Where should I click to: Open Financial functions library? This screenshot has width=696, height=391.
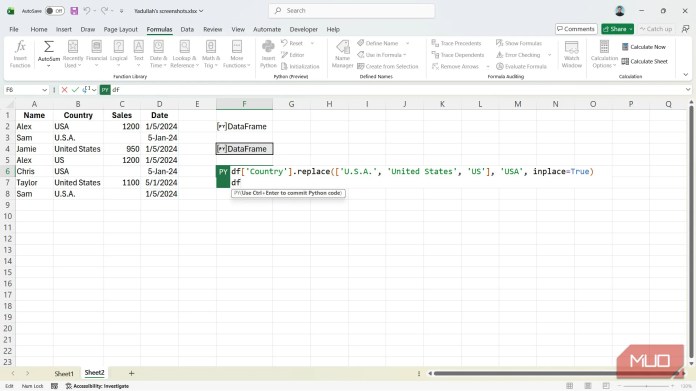pos(96,54)
